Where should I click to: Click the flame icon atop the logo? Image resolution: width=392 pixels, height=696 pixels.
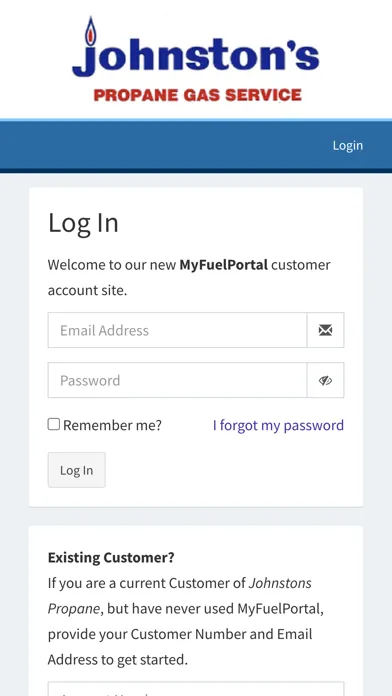[x=91, y=32]
